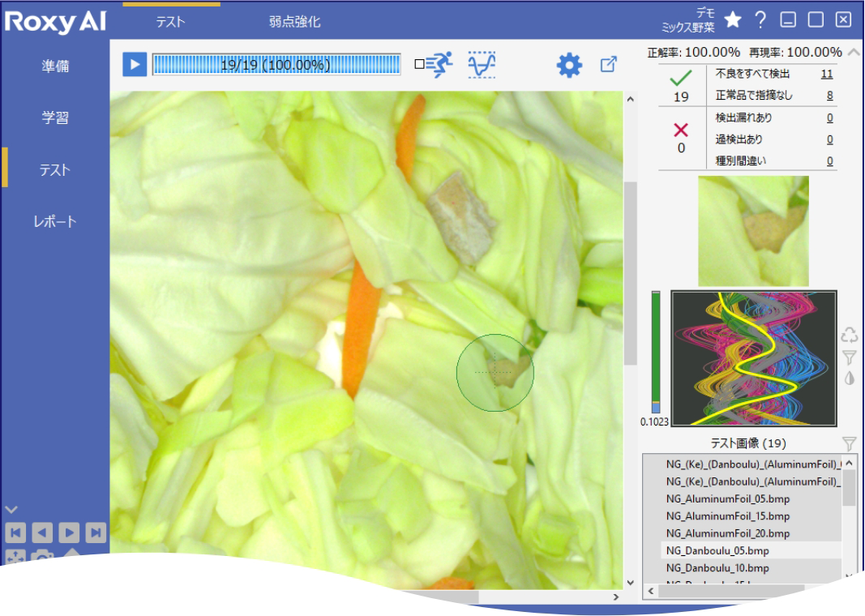Go to the next image button

pyautogui.click(x=69, y=533)
